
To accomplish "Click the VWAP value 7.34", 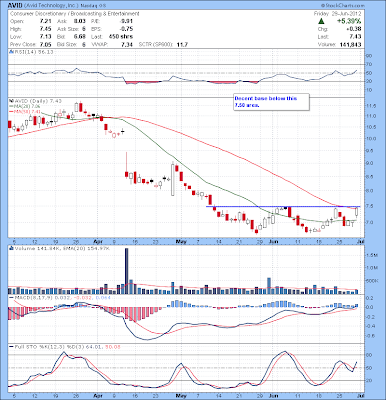I will [127, 44].
